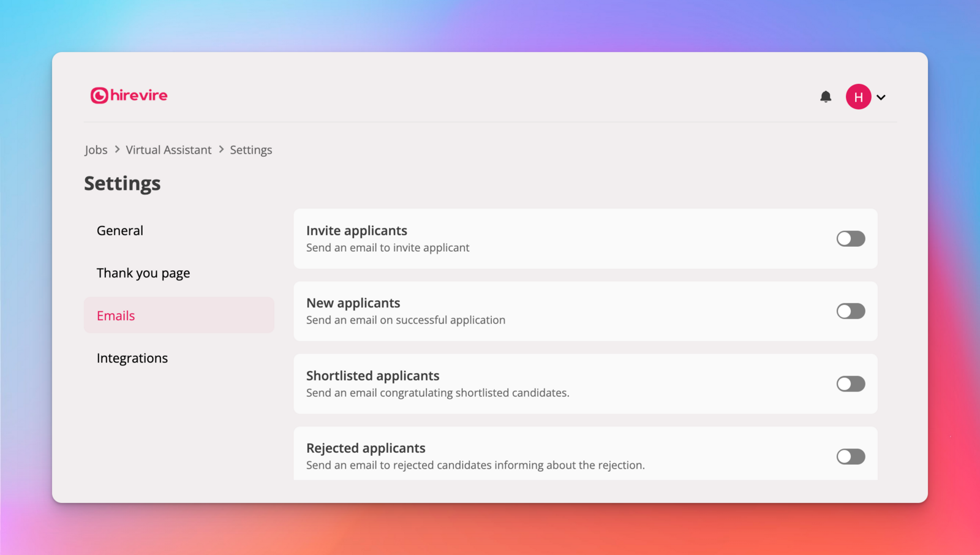Select the General settings section
This screenshot has width=980, height=555.
pos(120,231)
